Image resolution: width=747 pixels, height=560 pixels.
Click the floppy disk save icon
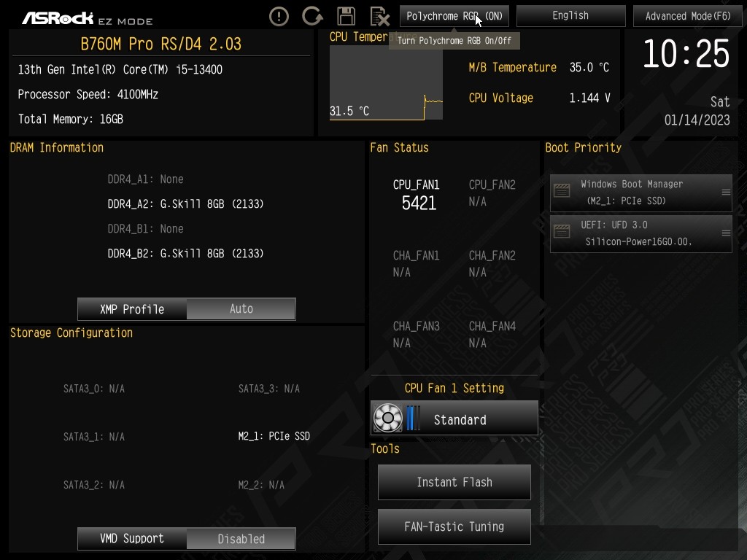pyautogui.click(x=346, y=16)
